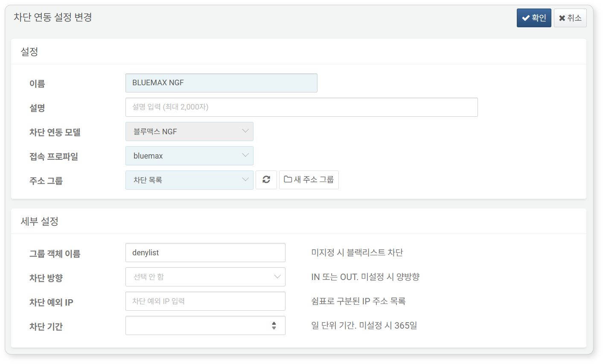Click the 그룹 객체 이름 label
This screenshot has width=603, height=364.
pos(55,254)
